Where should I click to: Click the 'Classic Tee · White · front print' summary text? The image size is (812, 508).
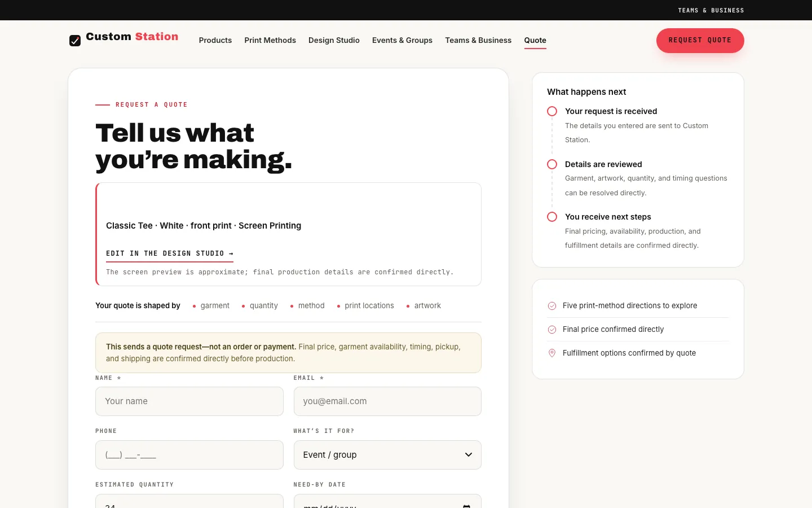coord(204,226)
